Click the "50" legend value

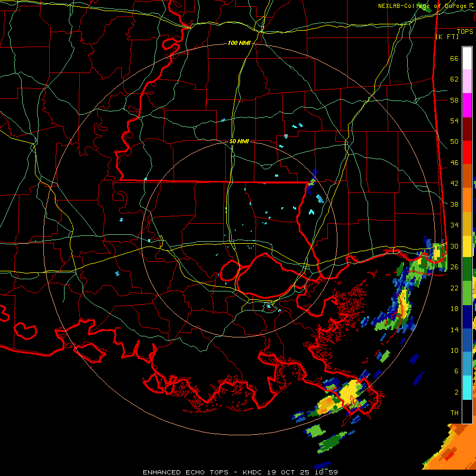pyautogui.click(x=454, y=141)
